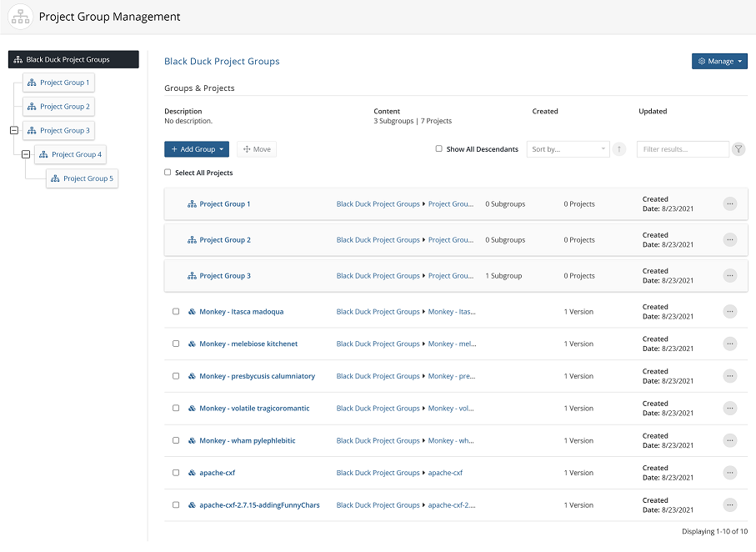Viewport: 756px width, 552px height.
Task: Click the Project Group Management hierarchy icon
Action: point(20,17)
